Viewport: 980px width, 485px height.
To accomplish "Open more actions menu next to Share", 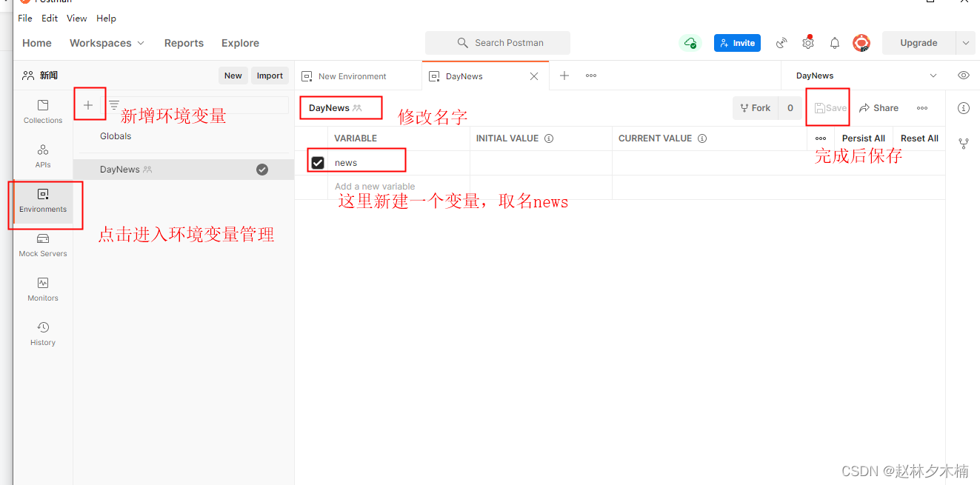I will 922,108.
